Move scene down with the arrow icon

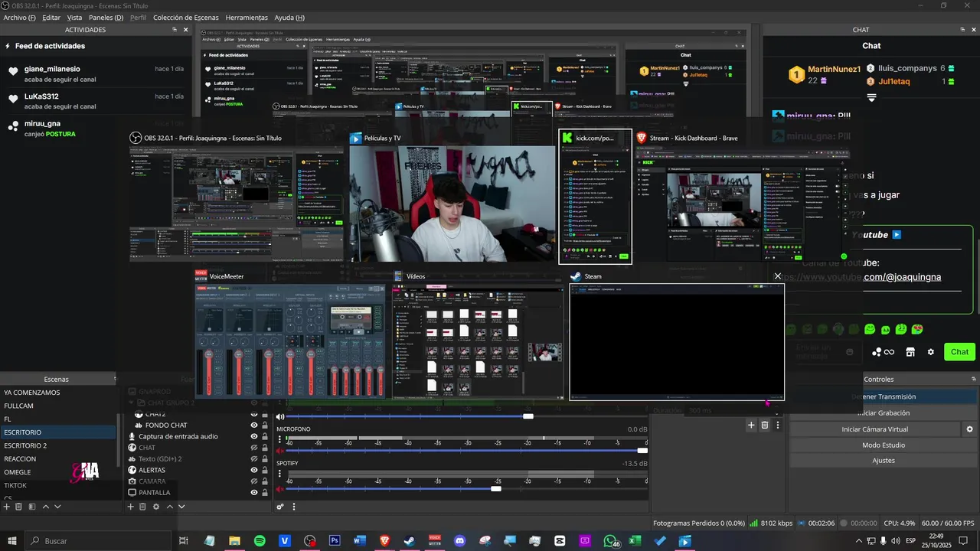(x=57, y=507)
